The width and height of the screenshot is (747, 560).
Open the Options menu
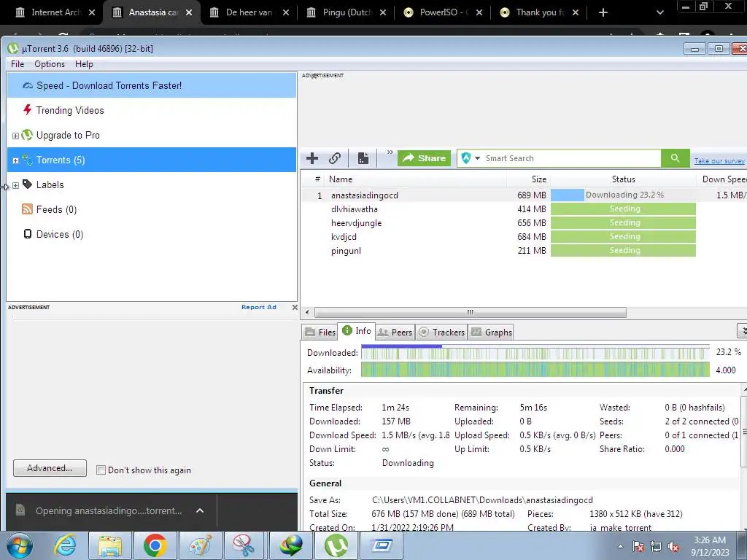(x=50, y=64)
